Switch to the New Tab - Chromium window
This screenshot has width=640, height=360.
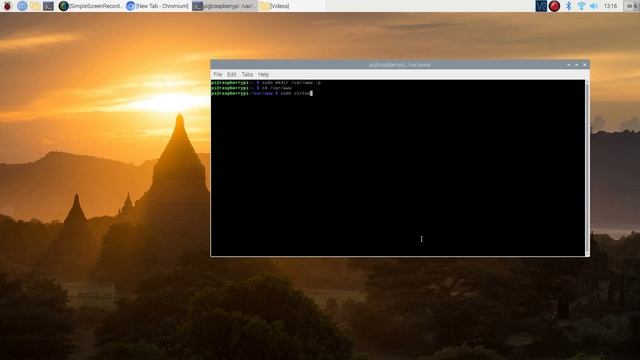tap(158, 6)
